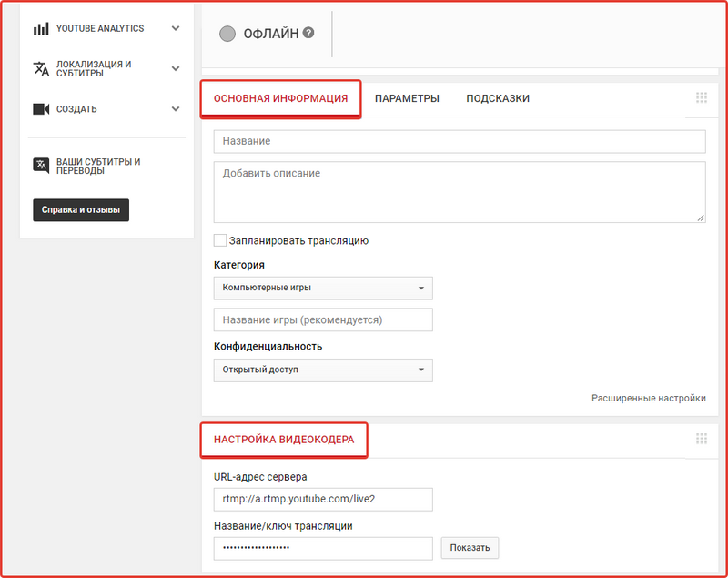Click the gray offline status indicator circle
This screenshot has height=578, width=728.
227,34
